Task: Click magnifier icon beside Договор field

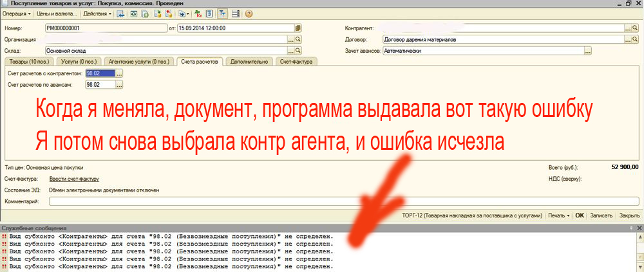Action: [x=635, y=39]
